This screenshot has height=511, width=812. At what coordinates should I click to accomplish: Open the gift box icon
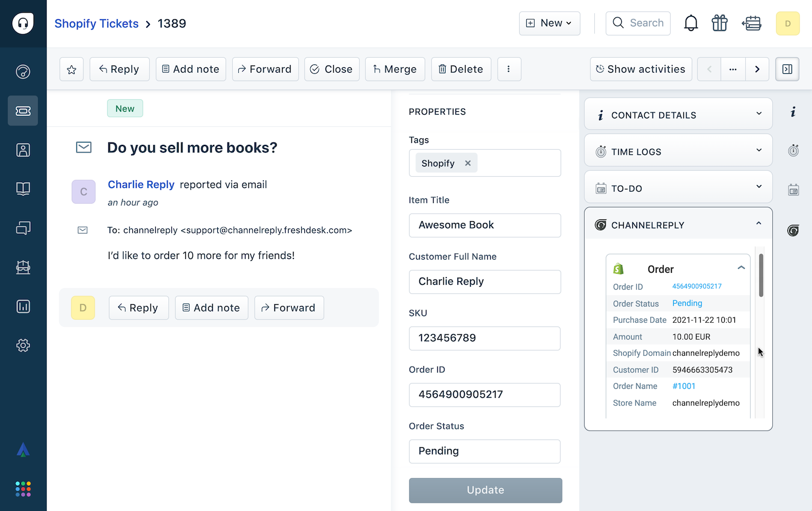point(719,23)
